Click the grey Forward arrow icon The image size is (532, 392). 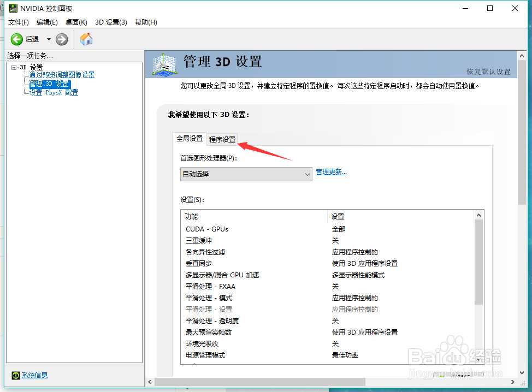[x=62, y=39]
